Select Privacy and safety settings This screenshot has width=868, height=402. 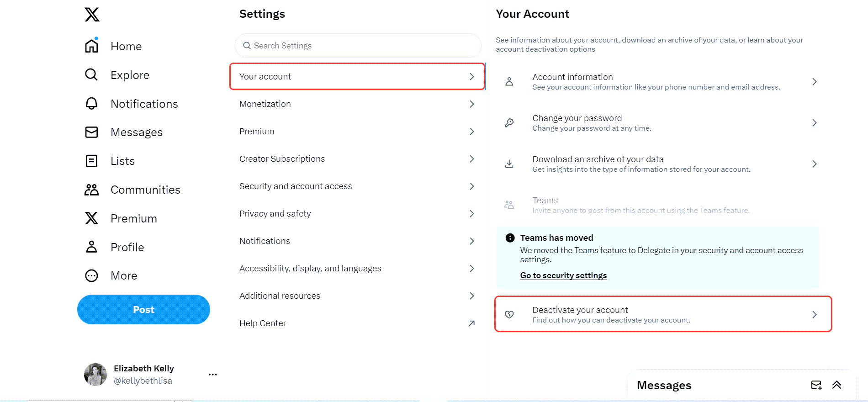(357, 214)
